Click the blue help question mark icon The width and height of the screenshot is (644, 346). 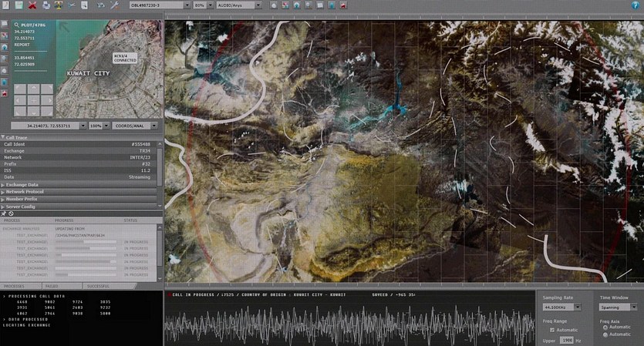[x=636, y=5]
